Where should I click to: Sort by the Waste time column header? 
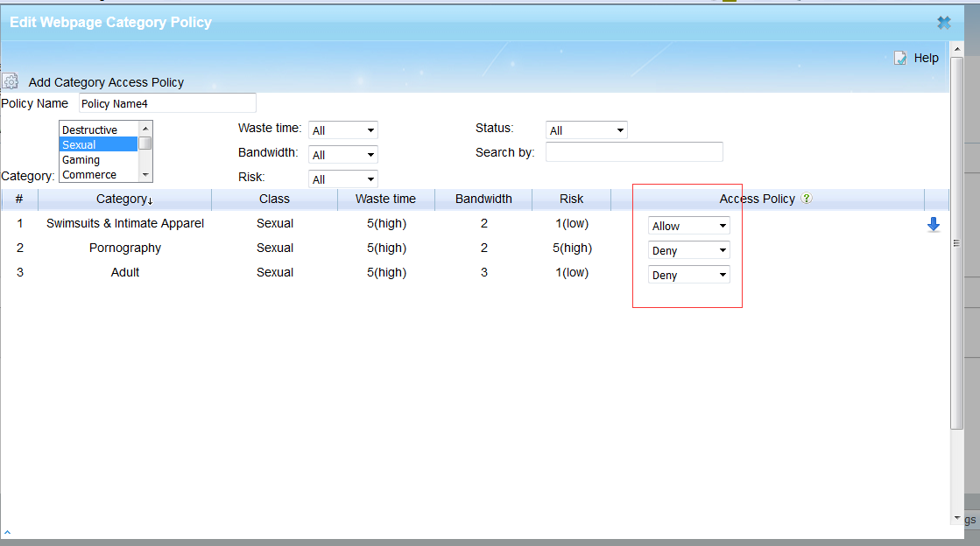[385, 199]
